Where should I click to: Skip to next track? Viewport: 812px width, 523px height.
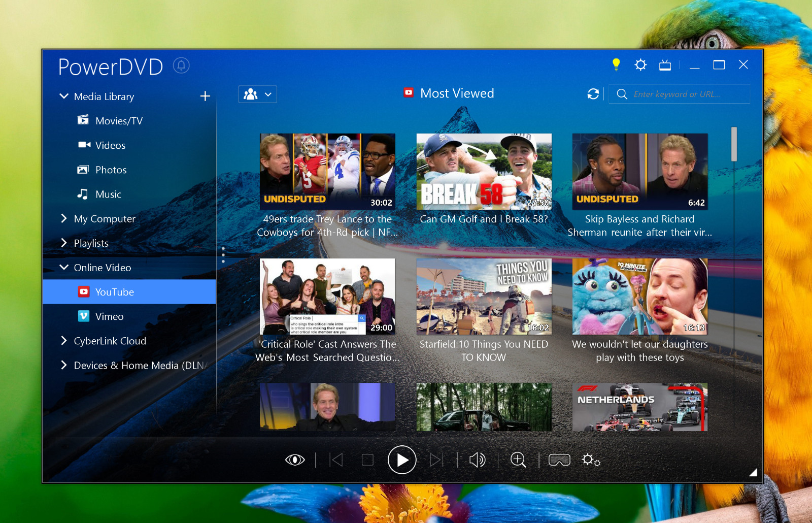tap(436, 460)
